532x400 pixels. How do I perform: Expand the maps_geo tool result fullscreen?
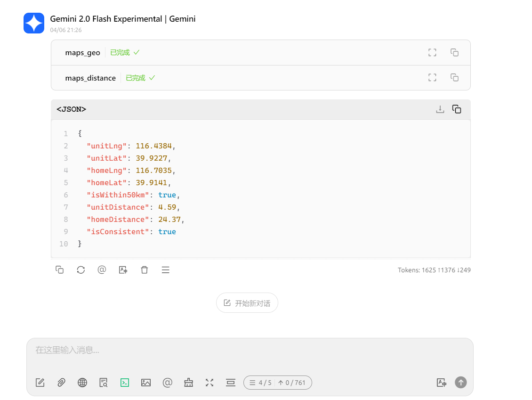(x=432, y=52)
